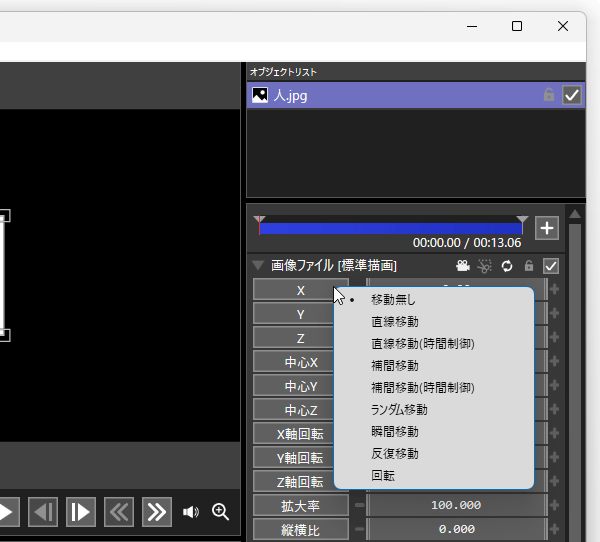The image size is (600, 542).
Task: Increase Y value with plus button
Action: [554, 314]
